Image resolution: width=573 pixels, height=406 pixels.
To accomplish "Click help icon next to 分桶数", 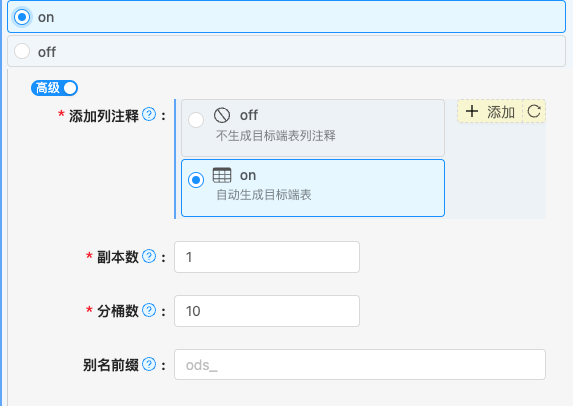I will 149,311.
